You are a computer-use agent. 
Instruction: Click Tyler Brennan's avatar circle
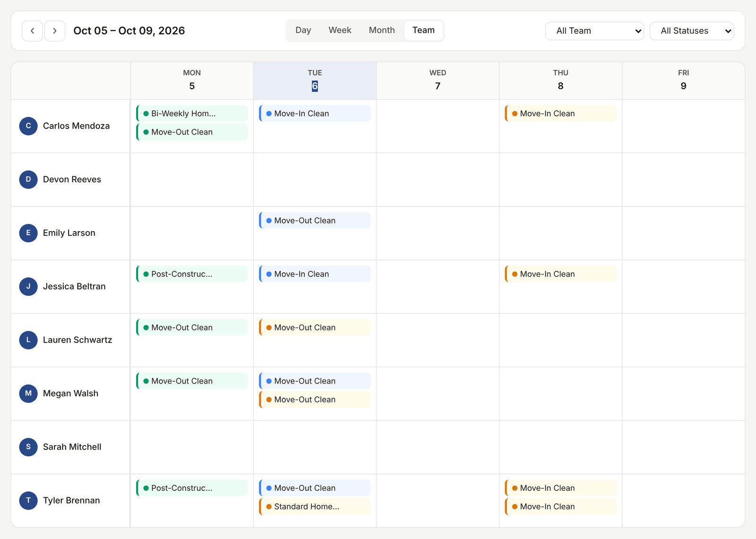click(28, 500)
